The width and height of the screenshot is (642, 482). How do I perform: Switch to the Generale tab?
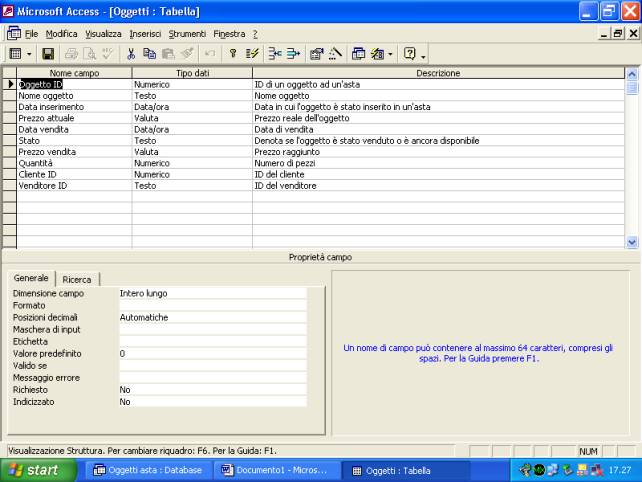click(x=31, y=278)
